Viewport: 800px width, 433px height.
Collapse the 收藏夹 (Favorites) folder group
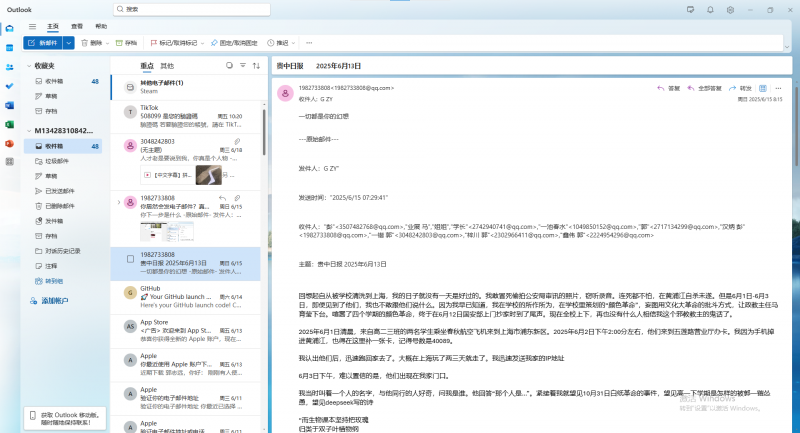pyautogui.click(x=29, y=66)
